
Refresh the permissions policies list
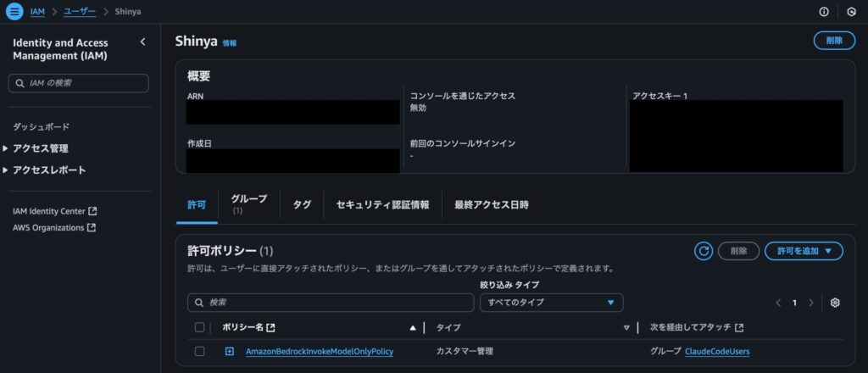(x=703, y=251)
